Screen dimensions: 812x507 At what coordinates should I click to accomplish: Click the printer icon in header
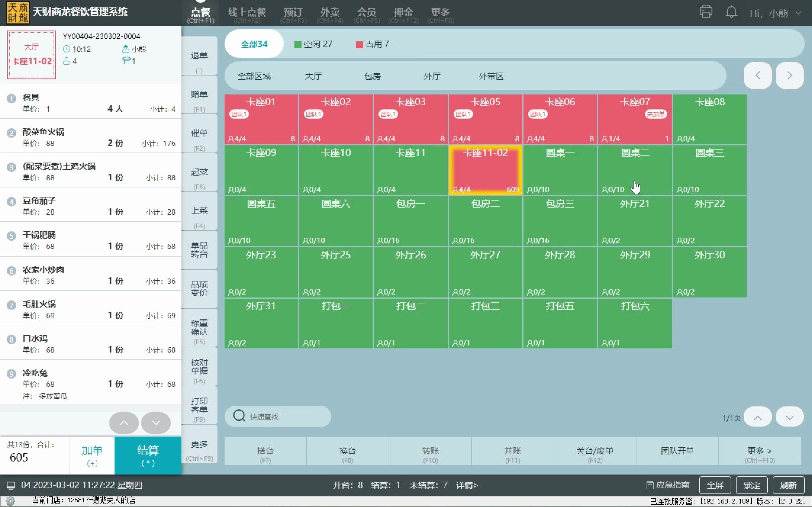pos(706,12)
